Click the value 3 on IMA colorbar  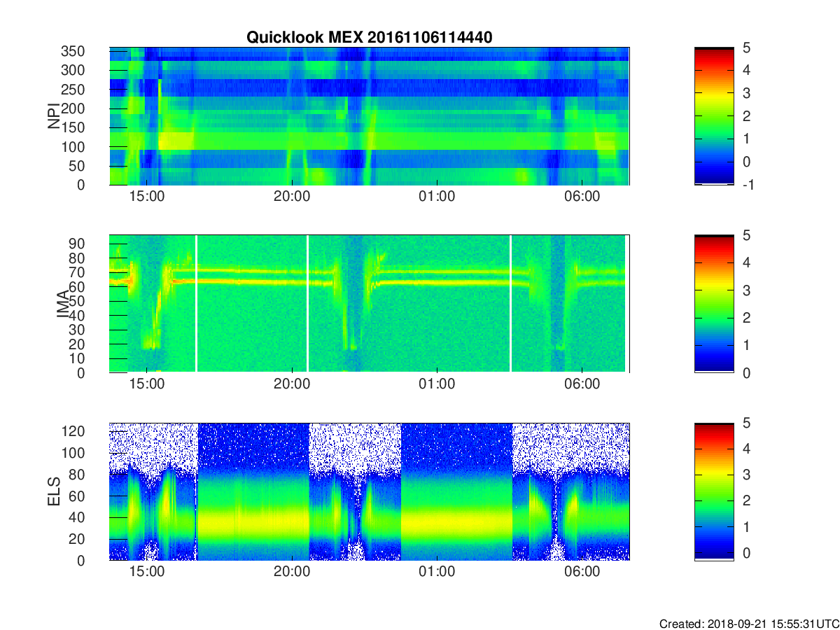coord(745,290)
